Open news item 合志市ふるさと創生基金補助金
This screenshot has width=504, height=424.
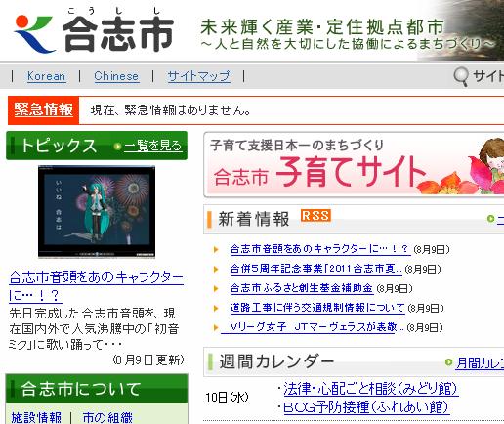pos(302,288)
